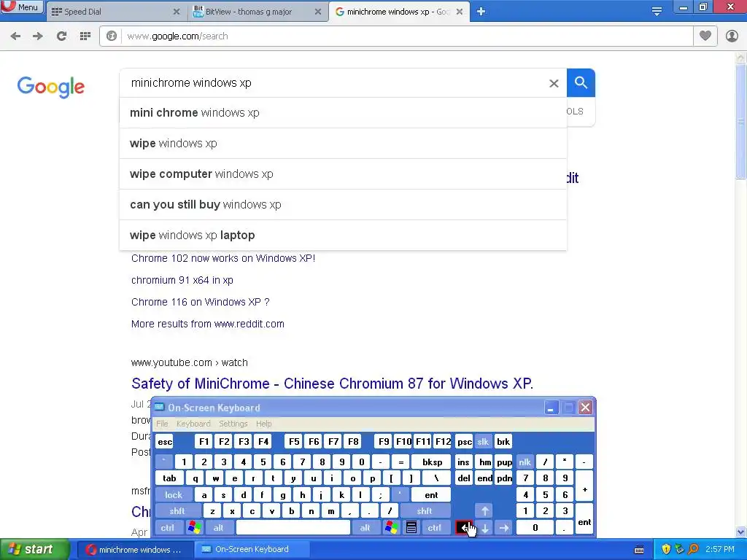
Task: Click the psc (print screen) key
Action: pyautogui.click(x=464, y=442)
